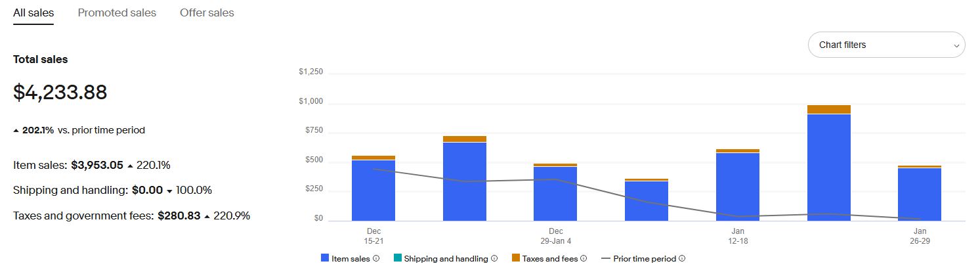The image size is (980, 274).
Task: Click the orange Taxes and fees swatch
Action: pos(516,259)
